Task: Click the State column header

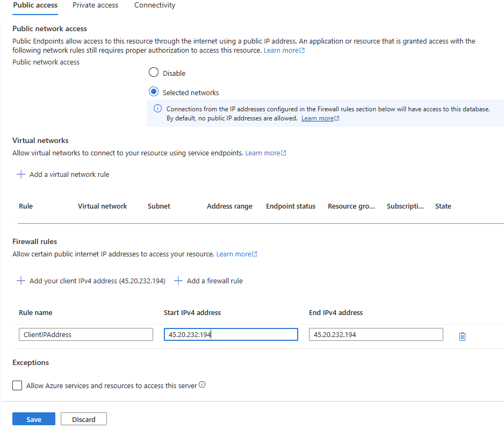Action: click(443, 206)
